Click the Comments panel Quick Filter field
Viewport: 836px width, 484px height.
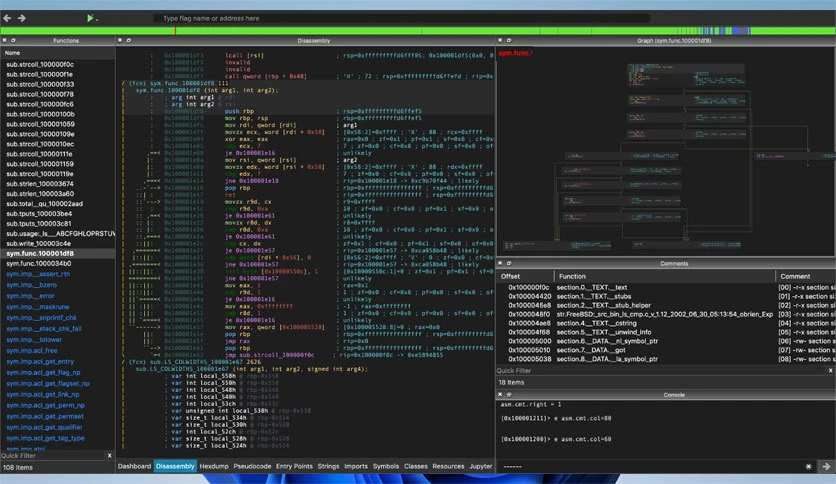pyautogui.click(x=661, y=370)
